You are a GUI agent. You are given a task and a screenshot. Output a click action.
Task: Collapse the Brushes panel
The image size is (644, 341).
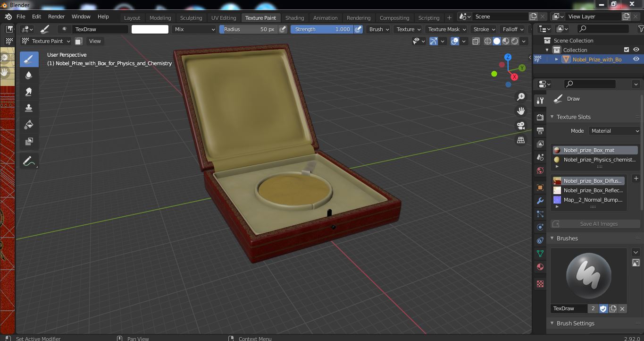pyautogui.click(x=552, y=239)
